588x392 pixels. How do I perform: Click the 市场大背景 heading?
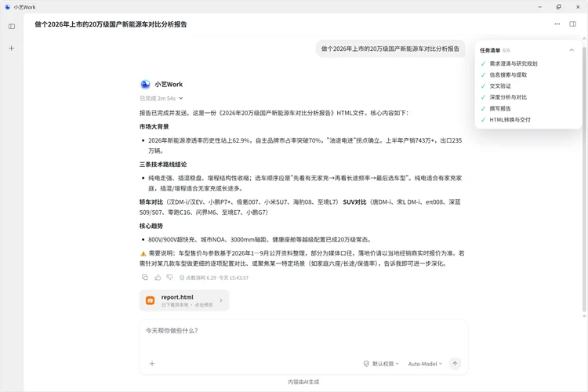[x=154, y=127]
